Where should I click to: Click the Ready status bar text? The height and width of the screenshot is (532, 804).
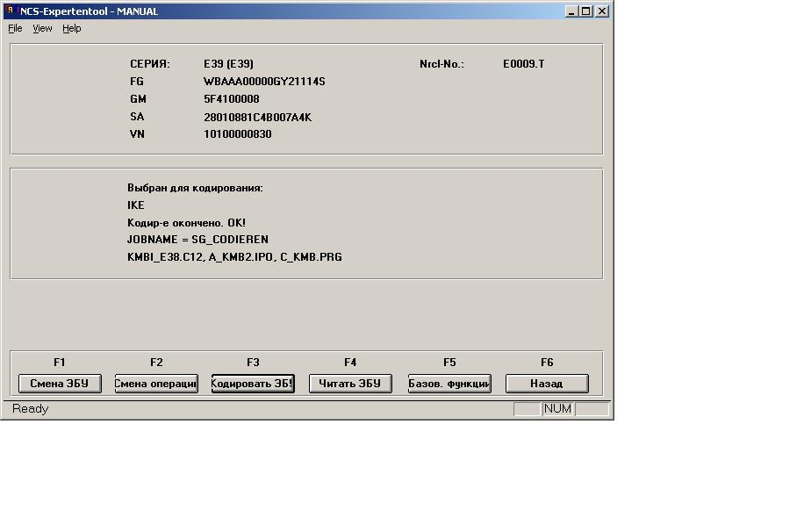[31, 409]
